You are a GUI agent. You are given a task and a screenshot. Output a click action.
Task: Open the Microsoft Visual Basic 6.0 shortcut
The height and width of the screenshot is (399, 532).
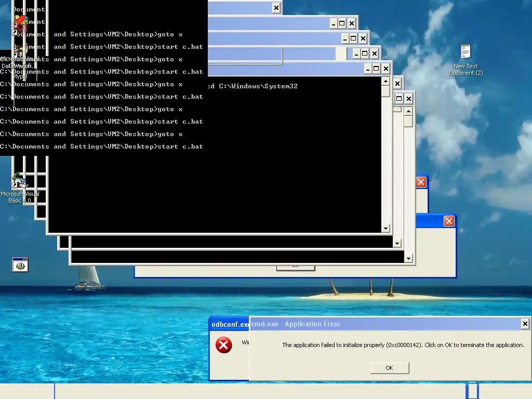coord(20,189)
